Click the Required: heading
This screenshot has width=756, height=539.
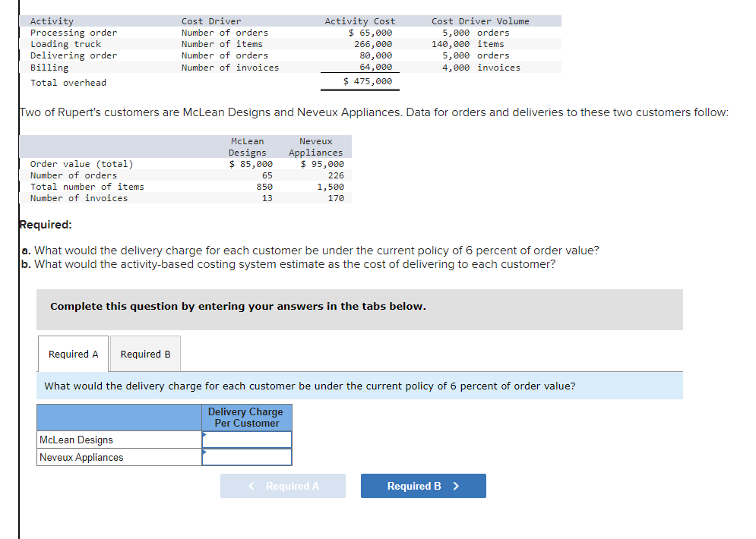[46, 225]
